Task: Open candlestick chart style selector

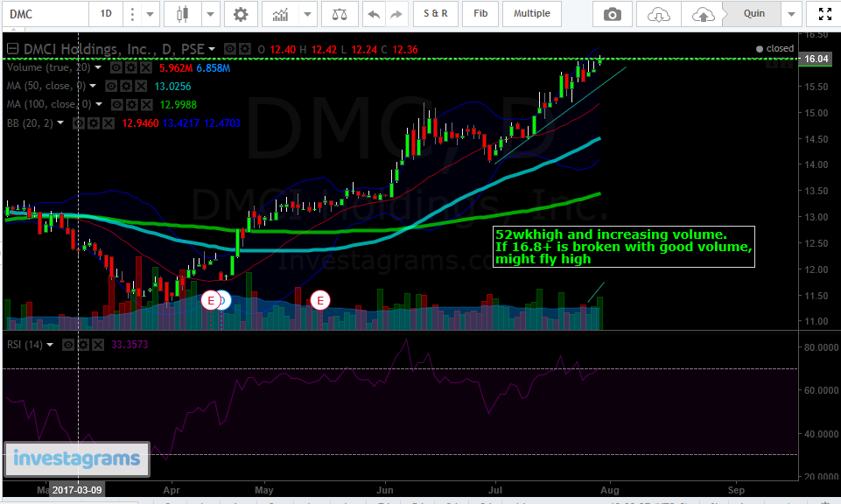Action: [183, 14]
